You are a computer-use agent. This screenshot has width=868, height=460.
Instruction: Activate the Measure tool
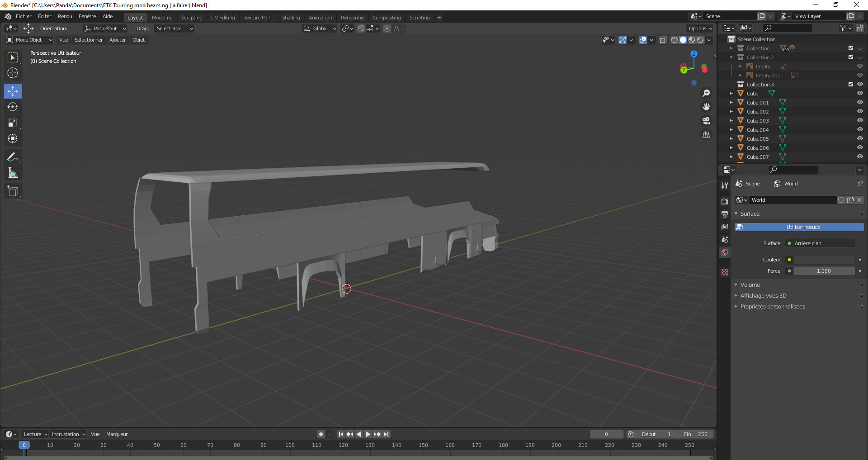tap(13, 173)
